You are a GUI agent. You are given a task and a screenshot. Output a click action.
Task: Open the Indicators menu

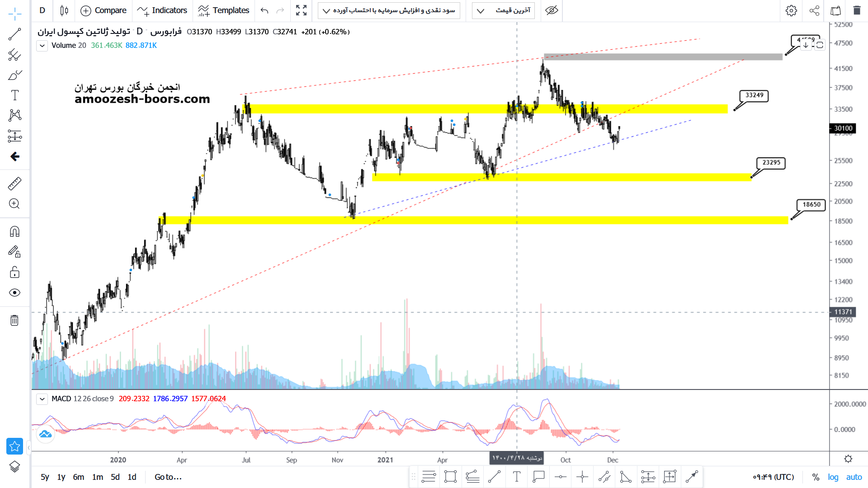[x=162, y=10]
